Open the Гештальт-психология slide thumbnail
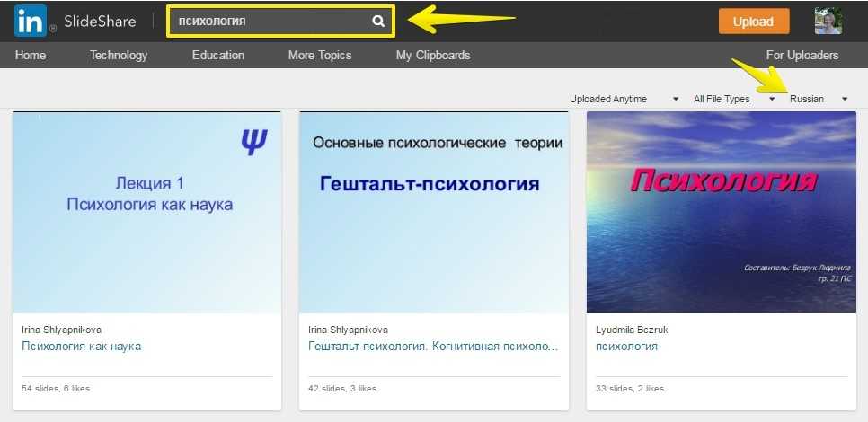The width and height of the screenshot is (868, 422). coord(434,212)
